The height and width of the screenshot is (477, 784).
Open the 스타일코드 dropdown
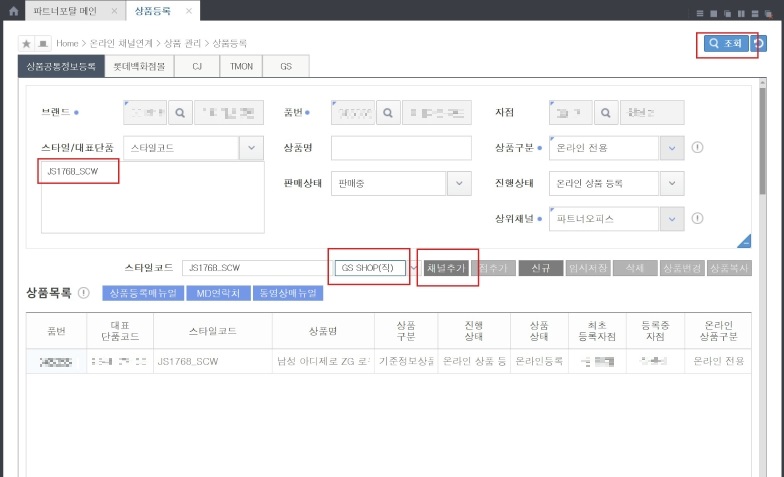[251, 148]
